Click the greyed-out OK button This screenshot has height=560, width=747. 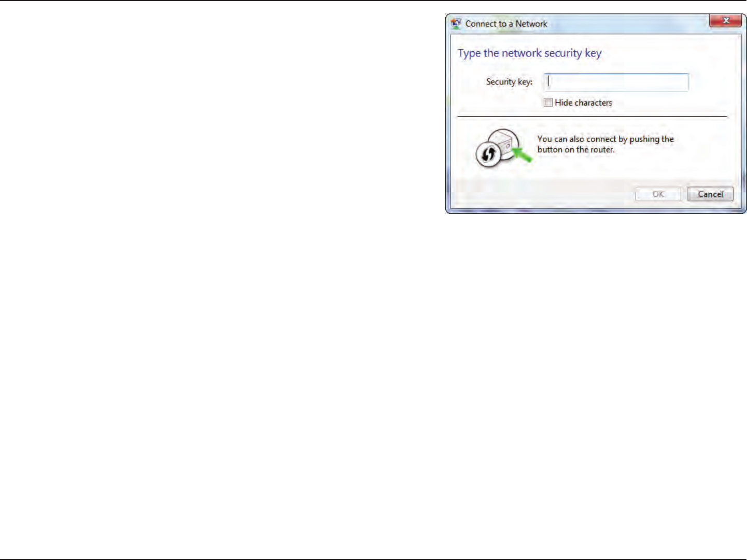658,194
